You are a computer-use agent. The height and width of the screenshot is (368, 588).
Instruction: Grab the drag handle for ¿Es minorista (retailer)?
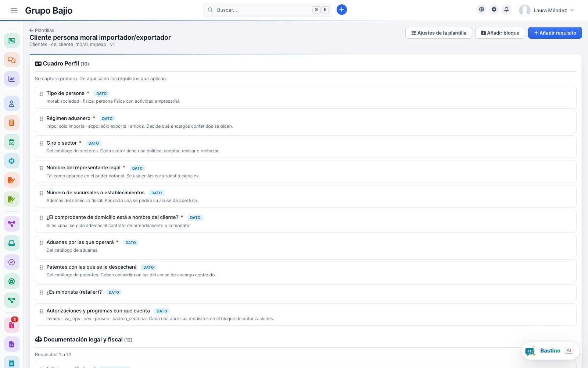(41, 293)
